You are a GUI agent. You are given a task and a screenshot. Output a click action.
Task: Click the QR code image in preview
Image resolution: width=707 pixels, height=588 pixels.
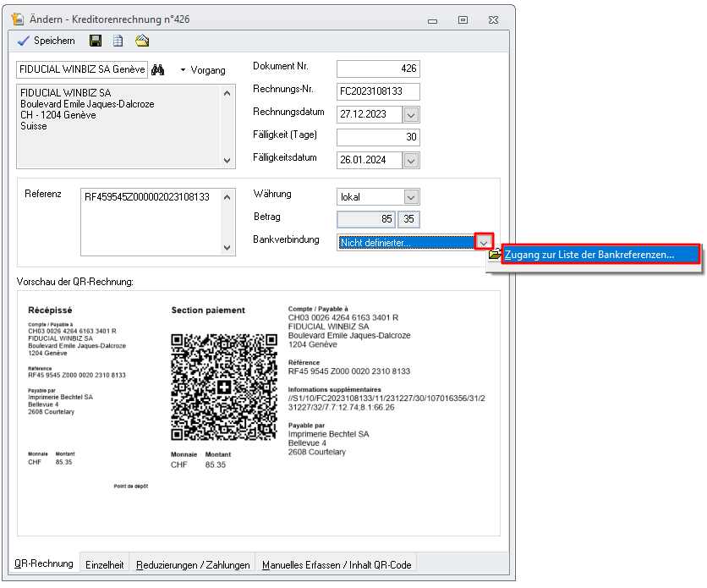coord(223,387)
